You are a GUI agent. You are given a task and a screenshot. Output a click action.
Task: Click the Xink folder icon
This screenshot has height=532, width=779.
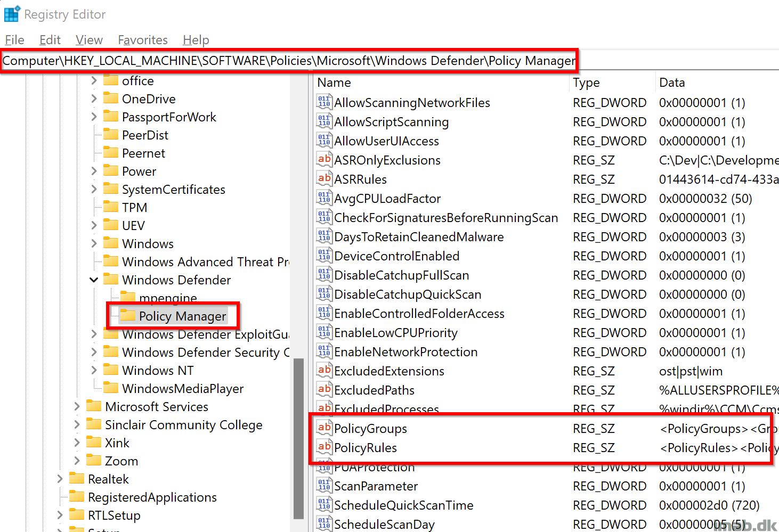coord(94,442)
